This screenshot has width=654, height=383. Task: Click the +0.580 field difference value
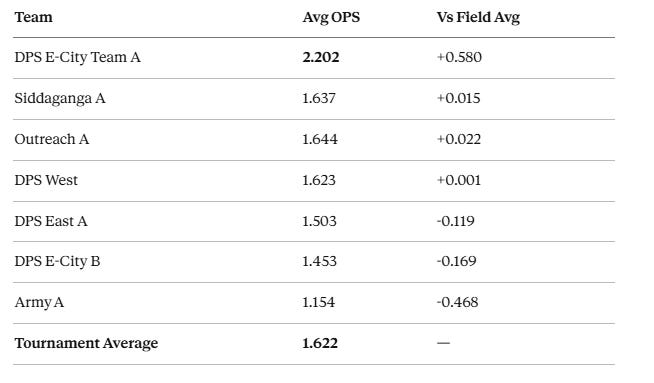point(459,57)
